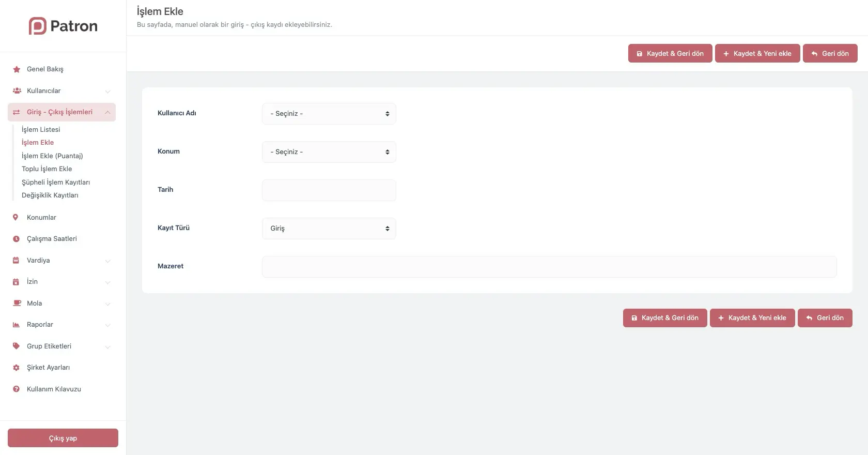Image resolution: width=868 pixels, height=455 pixels.
Task: Expand the Kullanıcılar menu chevron
Action: tap(107, 92)
